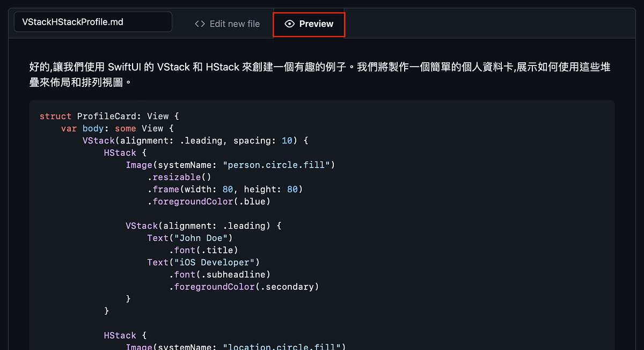Select the highlighted Preview tab
Screen dimensions: 644x350
click(309, 24)
